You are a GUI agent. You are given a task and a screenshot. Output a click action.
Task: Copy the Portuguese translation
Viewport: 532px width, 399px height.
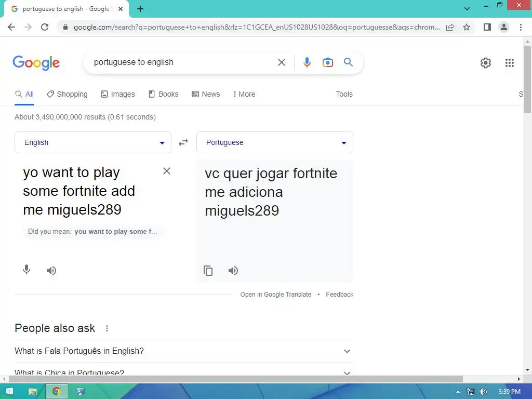click(208, 270)
